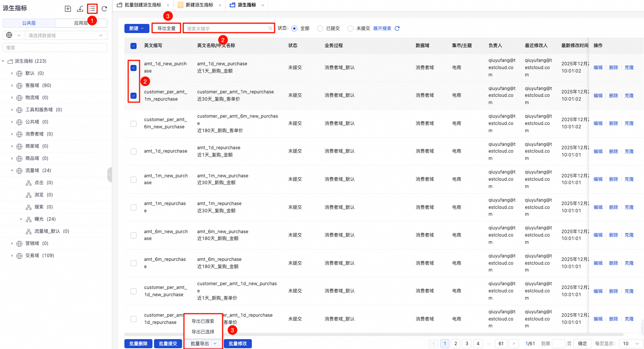Focus the sidebar 搜索 input field
Screen dimensions: 644x349
click(x=55, y=47)
